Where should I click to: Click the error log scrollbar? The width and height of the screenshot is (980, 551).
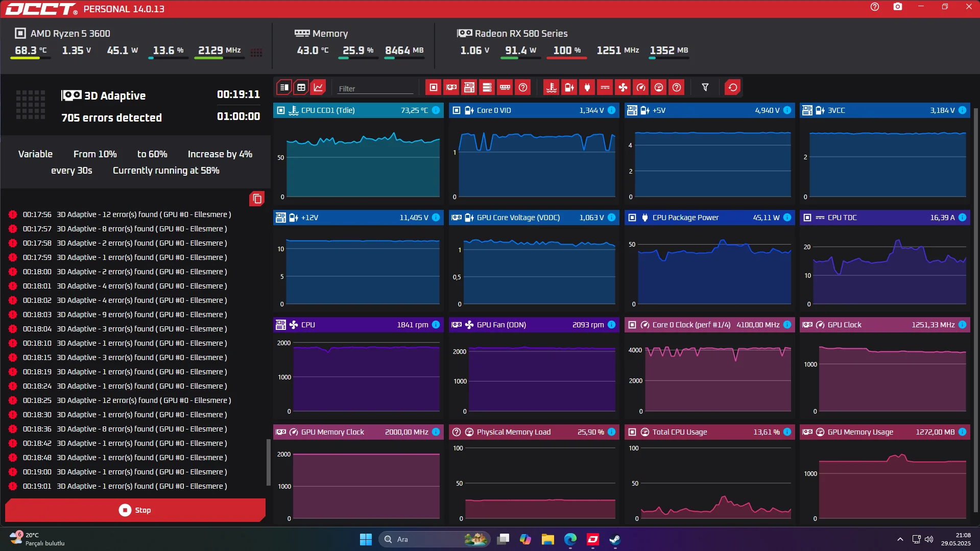269,462
